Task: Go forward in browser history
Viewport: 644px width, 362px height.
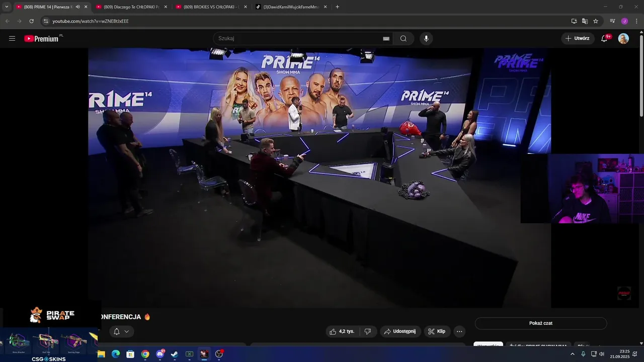Action: (19, 21)
